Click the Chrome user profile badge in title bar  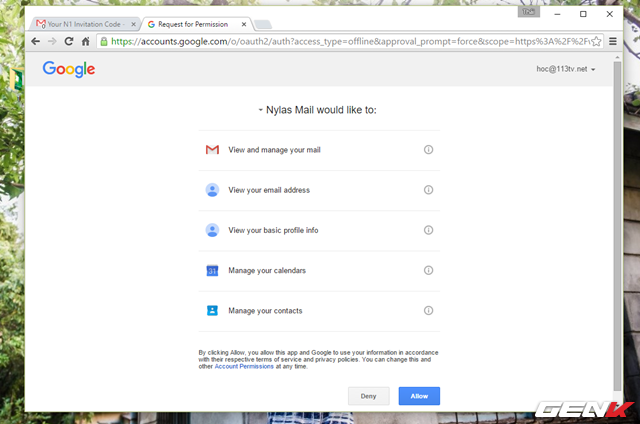(529, 12)
